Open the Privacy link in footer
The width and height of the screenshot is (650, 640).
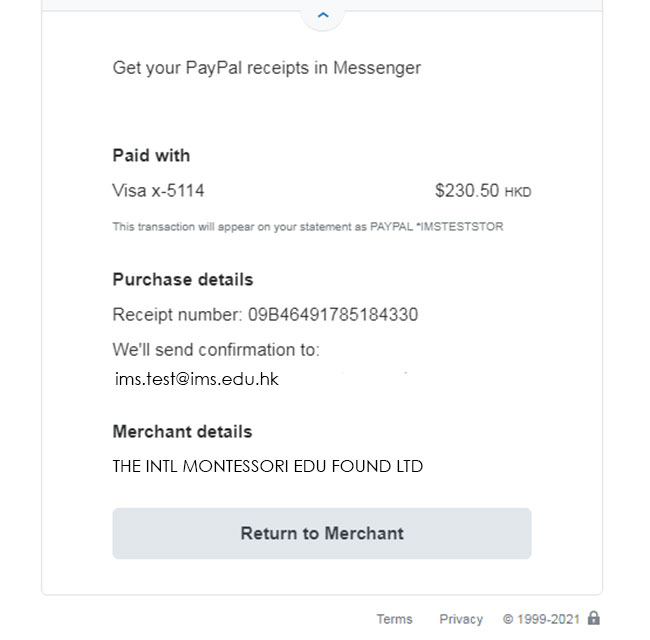click(x=461, y=619)
